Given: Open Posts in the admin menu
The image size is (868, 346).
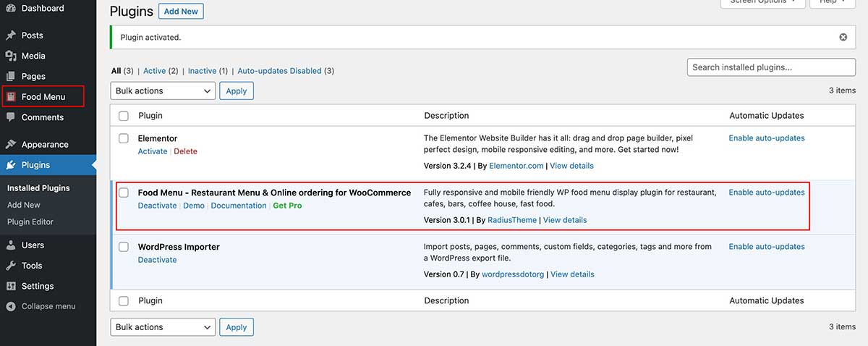Looking at the screenshot, I should pyautogui.click(x=33, y=35).
